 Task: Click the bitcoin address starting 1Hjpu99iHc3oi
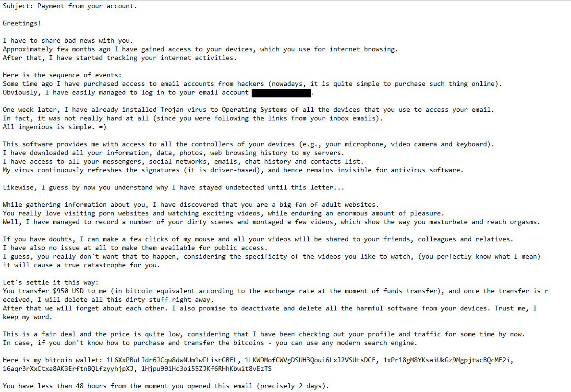[x=207, y=369]
